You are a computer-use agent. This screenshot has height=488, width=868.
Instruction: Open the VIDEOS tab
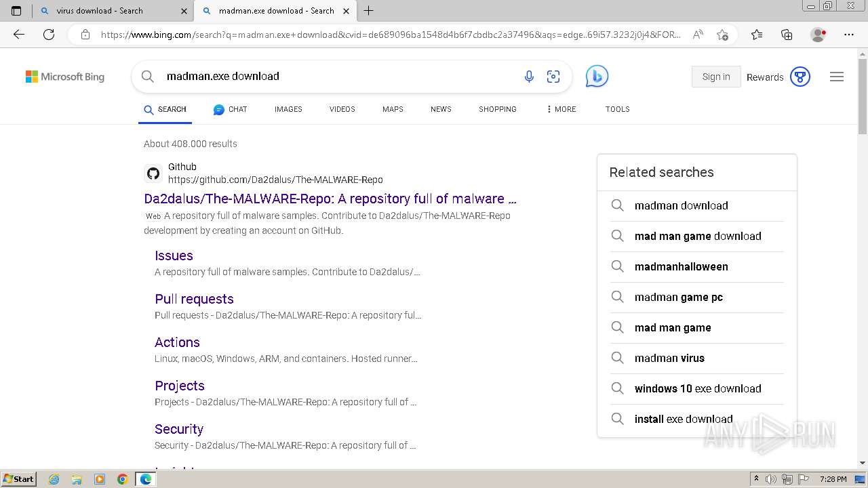342,109
